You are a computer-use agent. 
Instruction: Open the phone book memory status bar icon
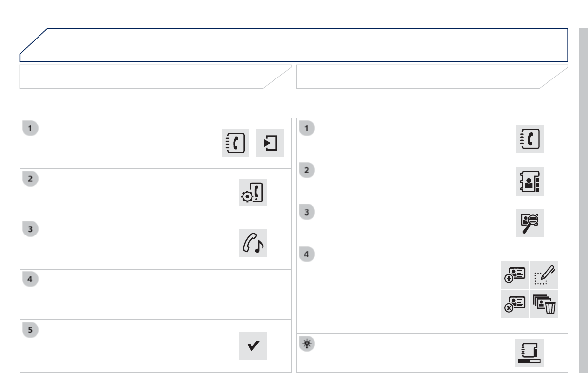[529, 353]
